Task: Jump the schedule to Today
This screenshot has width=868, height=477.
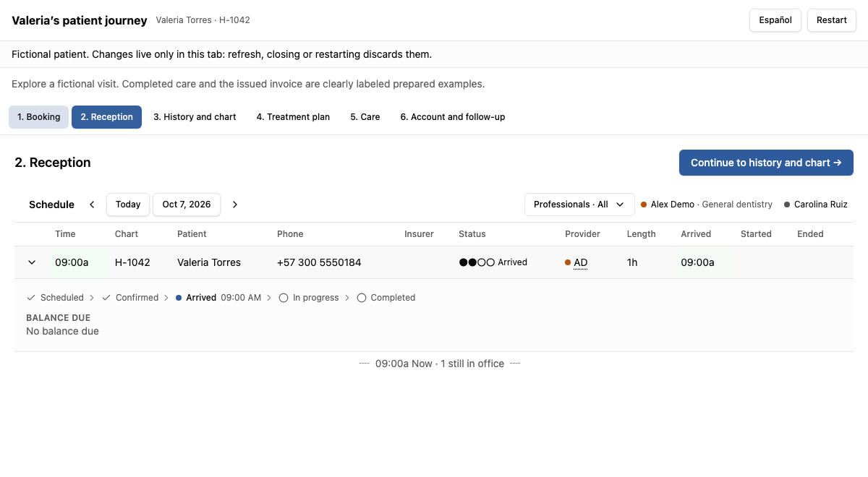Action: (x=128, y=205)
